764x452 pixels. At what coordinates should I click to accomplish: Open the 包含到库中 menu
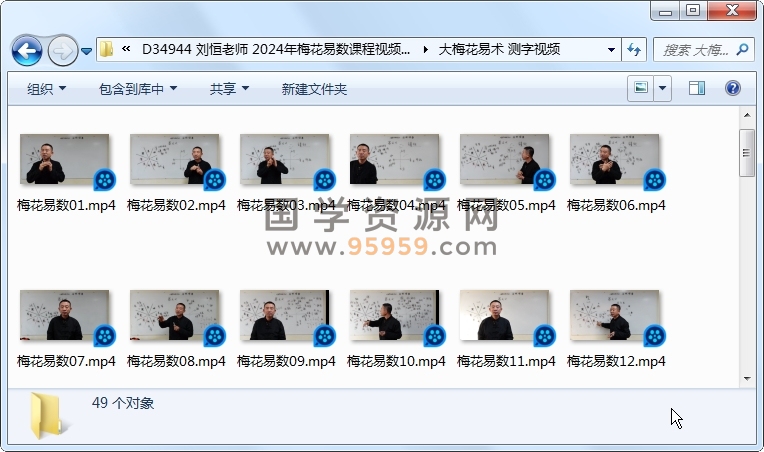coord(137,89)
